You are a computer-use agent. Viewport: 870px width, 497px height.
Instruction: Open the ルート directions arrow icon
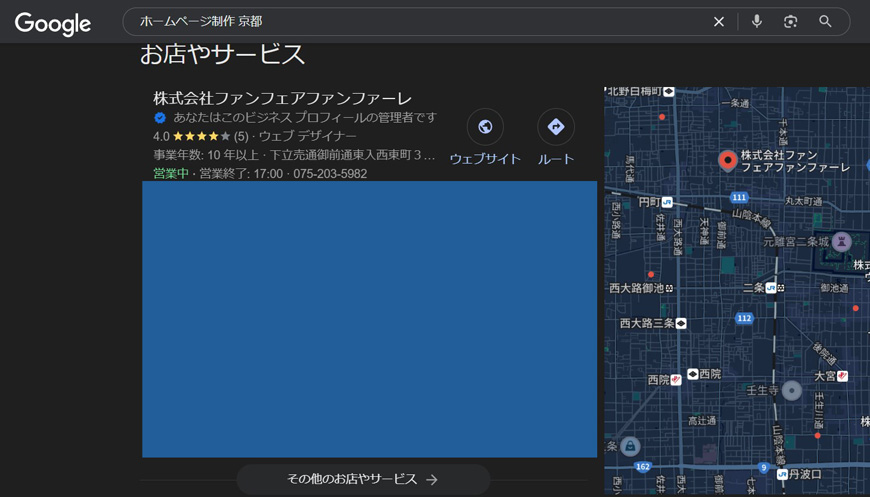[x=555, y=126]
